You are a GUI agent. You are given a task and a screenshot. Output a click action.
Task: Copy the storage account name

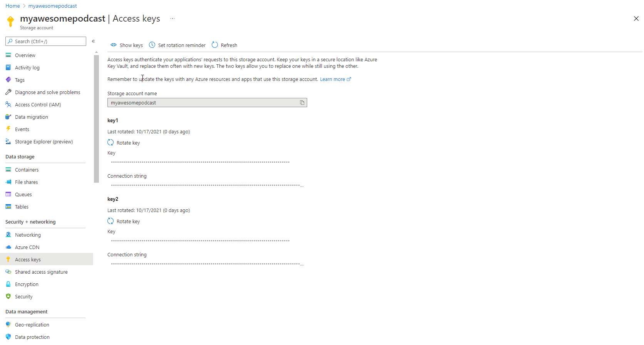[x=302, y=103]
